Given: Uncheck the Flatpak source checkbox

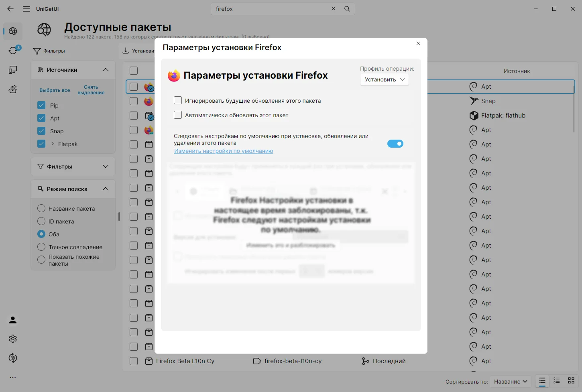Looking at the screenshot, I should [41, 144].
